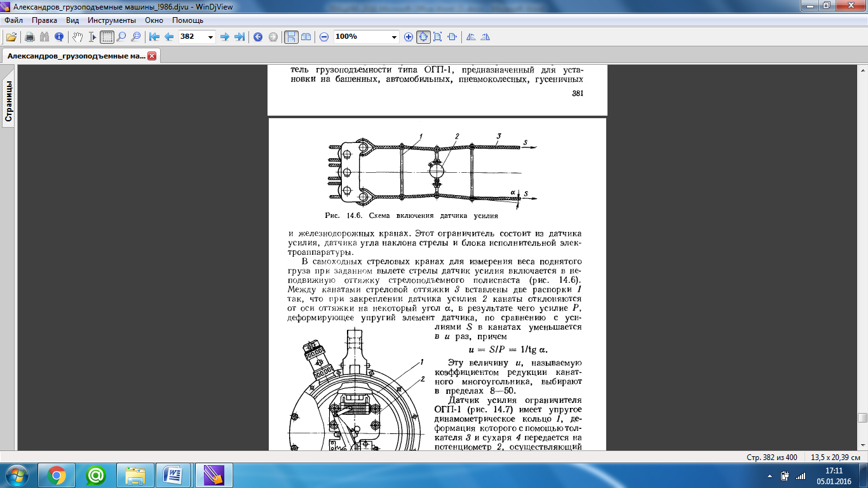Open the green @ Mail.Ru Agent taskbar icon
Image resolution: width=868 pixels, height=488 pixels.
(96, 475)
